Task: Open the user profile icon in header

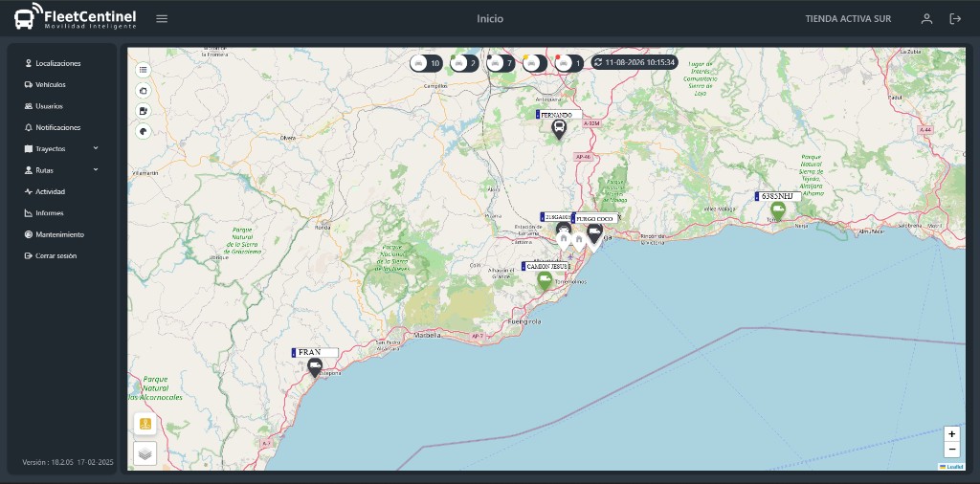Action: tap(926, 19)
